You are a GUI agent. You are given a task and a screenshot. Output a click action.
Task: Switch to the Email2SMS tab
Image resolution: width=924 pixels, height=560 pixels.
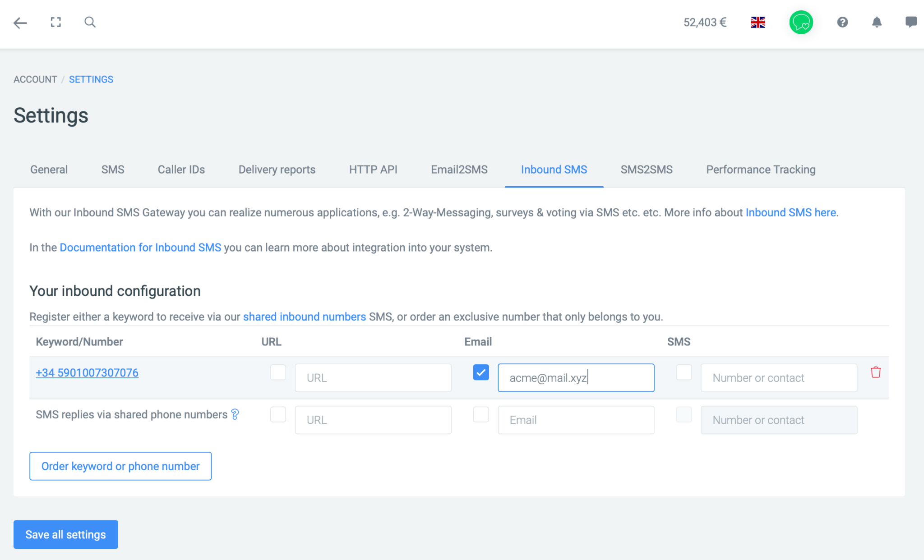459,170
